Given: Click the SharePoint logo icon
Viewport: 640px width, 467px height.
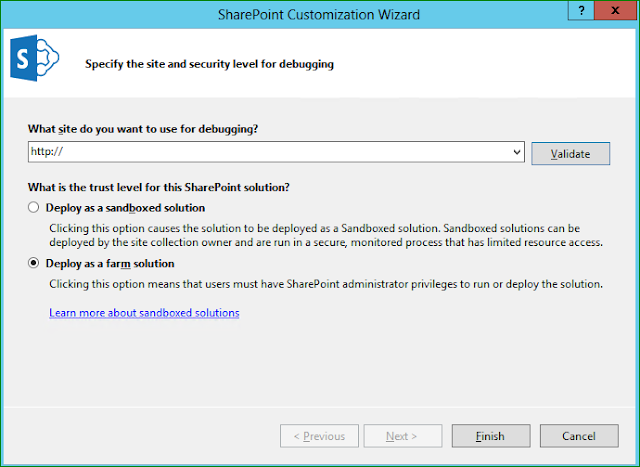Looking at the screenshot, I should (33, 62).
